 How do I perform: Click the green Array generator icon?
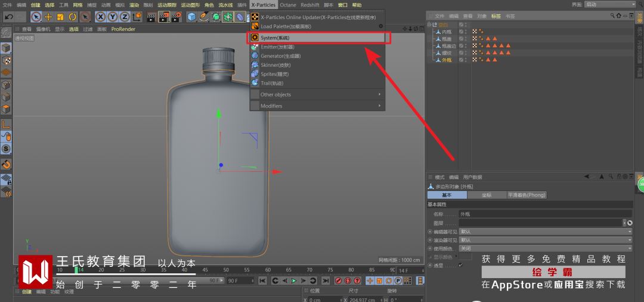coord(228,17)
